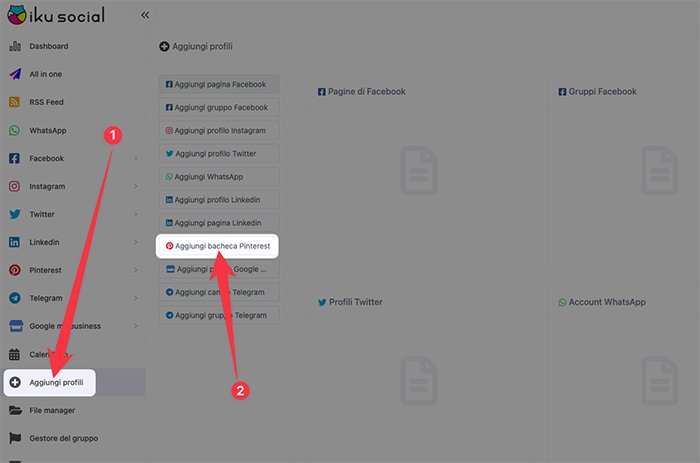The height and width of the screenshot is (463, 700).
Task: Click Aggiungi gruppo Facebook button
Action: pos(219,108)
